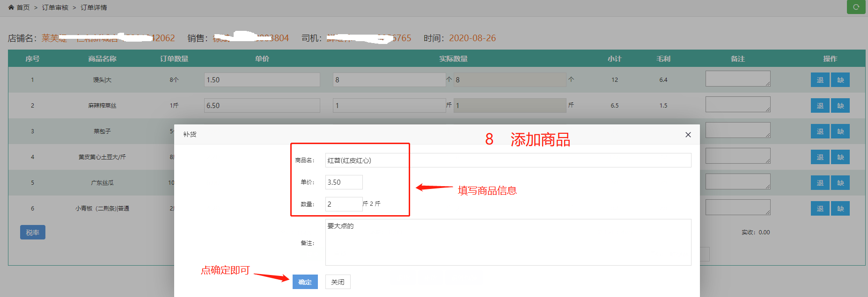
Task: Click 缺 button for 麻辣榨菜丝 row
Action: click(840, 106)
